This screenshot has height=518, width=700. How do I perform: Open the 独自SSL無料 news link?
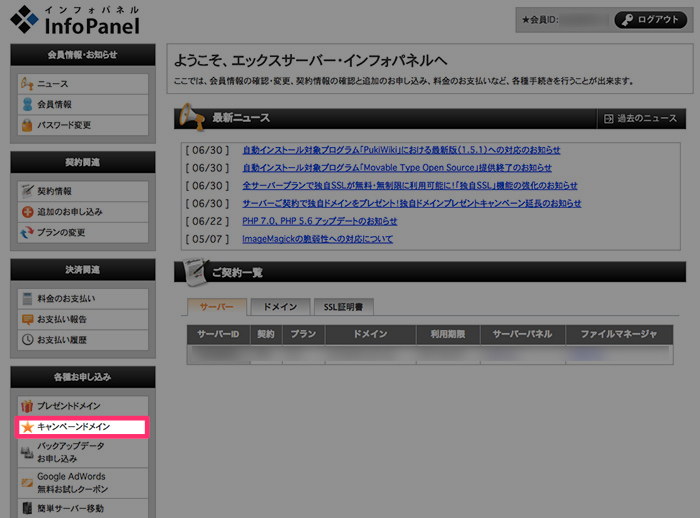(410, 186)
